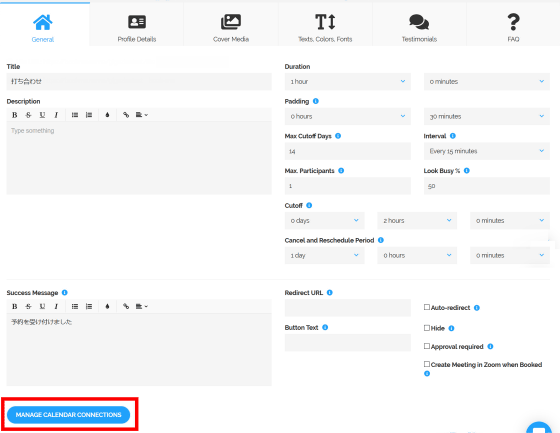Open Cancel and Reschedule 0 minutes dropdown
Screen dimensions: 560x433
tap(510, 255)
